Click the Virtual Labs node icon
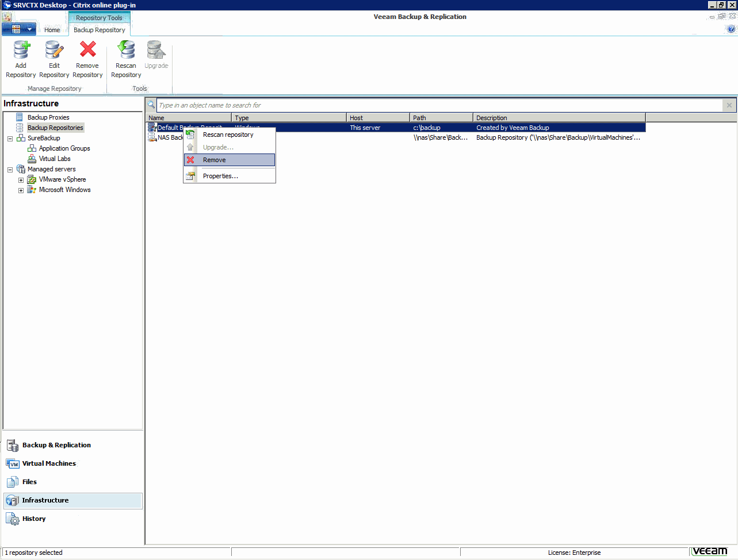738x560 pixels. pos(32,159)
